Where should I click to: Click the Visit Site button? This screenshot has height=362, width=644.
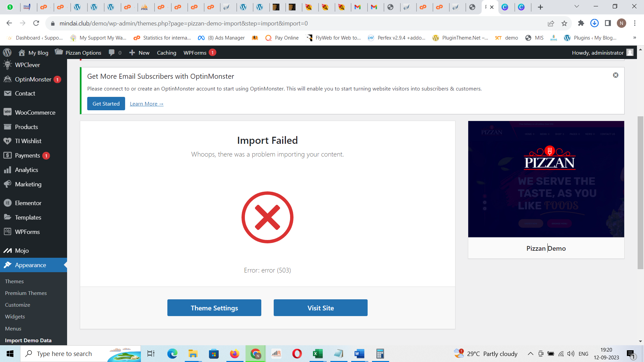[x=321, y=308]
